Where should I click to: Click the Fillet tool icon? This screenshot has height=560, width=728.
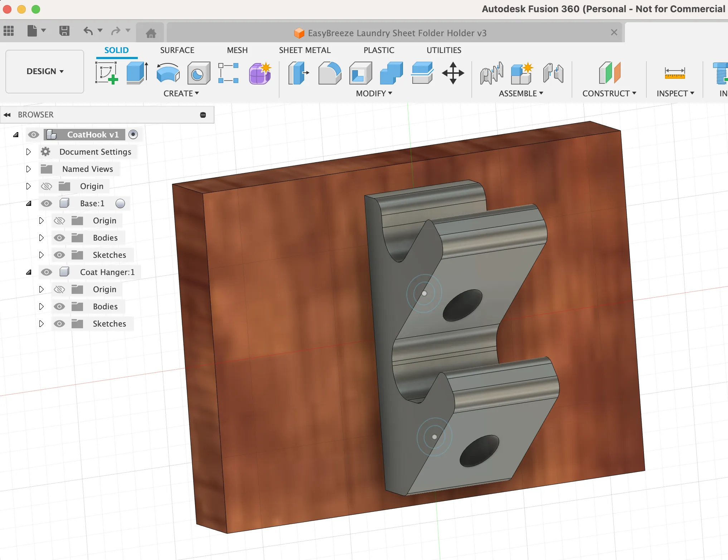[330, 73]
